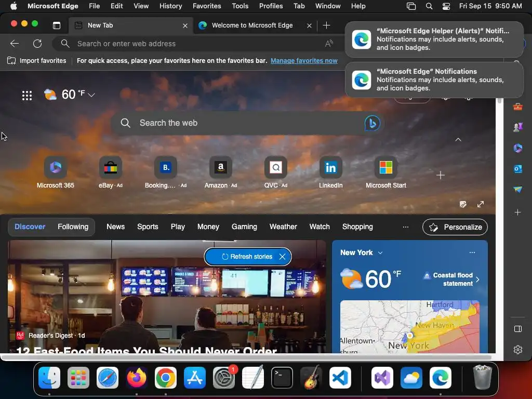The height and width of the screenshot is (399, 532).
Task: Show more feed categories via ellipsis
Action: coord(405,227)
